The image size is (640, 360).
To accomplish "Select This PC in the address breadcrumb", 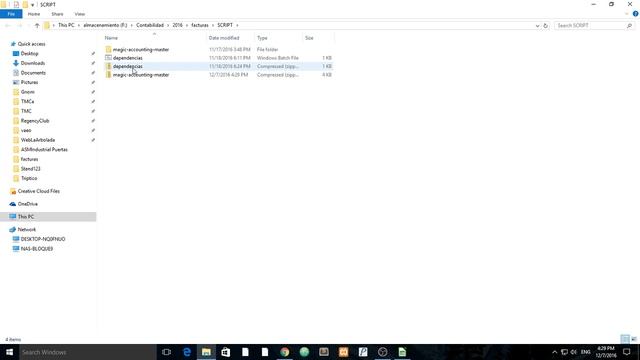I will coord(66,25).
